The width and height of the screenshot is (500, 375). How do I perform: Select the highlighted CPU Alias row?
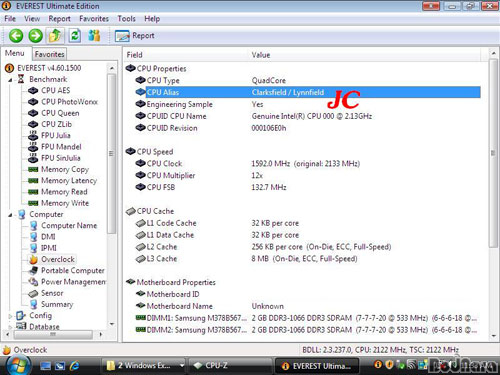(308, 92)
